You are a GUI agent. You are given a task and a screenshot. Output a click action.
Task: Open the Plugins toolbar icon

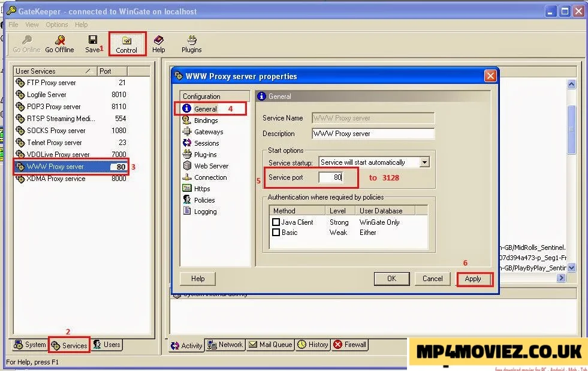192,40
